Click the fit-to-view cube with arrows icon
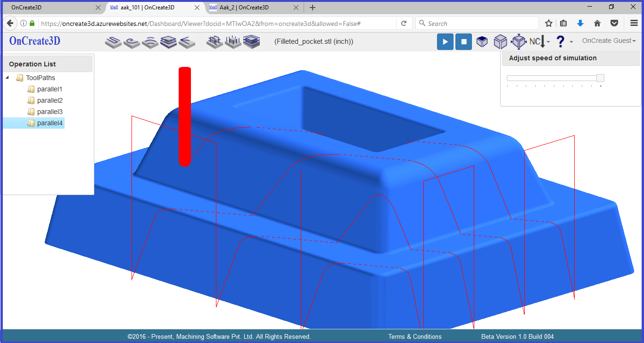 tap(519, 42)
